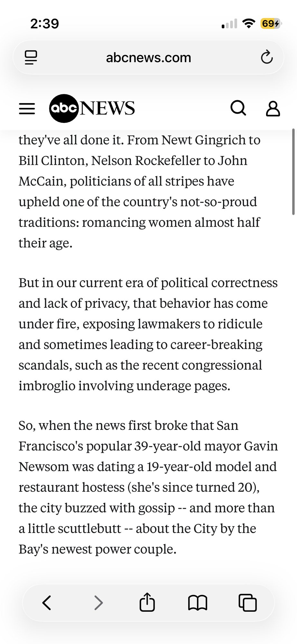Screen dimensions: 297x644
Task: Open Safari bookmarks book icon
Action: 198,602
